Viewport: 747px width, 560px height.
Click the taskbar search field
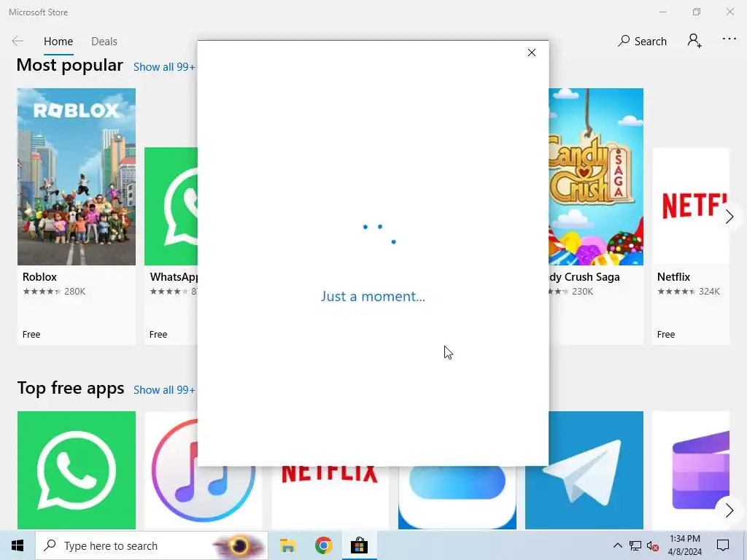tap(152, 545)
